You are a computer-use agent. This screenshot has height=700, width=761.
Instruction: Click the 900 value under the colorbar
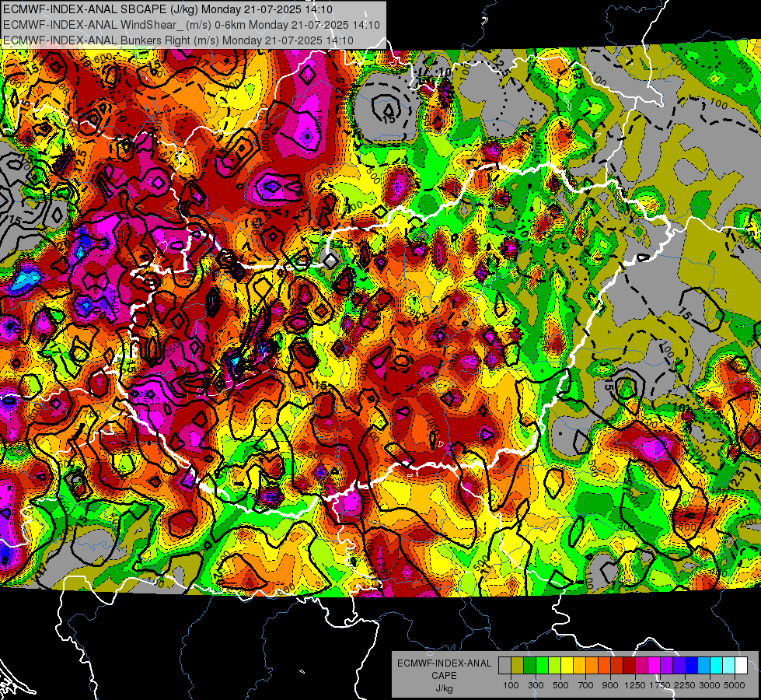click(x=610, y=685)
